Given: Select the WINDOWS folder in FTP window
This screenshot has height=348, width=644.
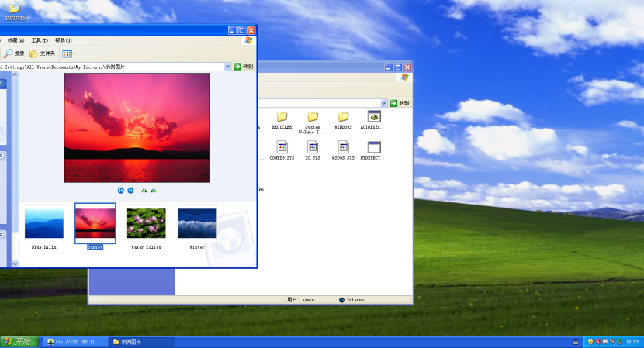Looking at the screenshot, I should pyautogui.click(x=343, y=120).
